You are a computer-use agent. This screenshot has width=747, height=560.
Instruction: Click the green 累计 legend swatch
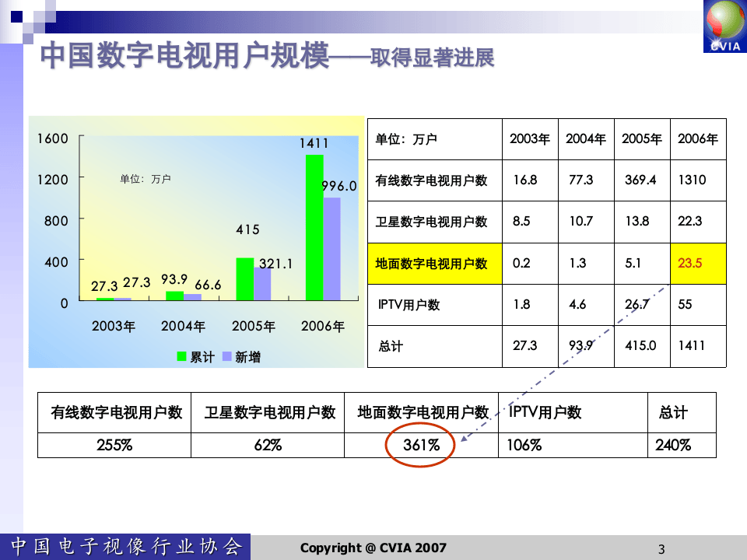(181, 356)
